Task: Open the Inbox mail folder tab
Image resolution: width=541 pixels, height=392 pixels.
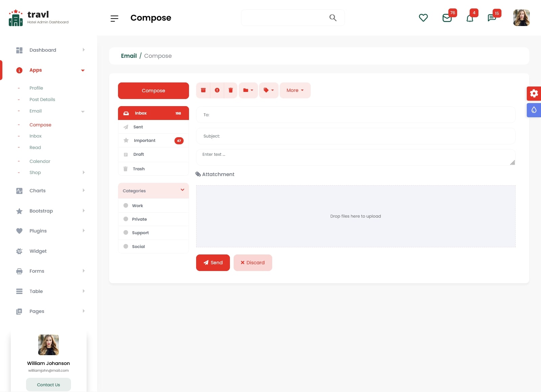Action: [153, 113]
